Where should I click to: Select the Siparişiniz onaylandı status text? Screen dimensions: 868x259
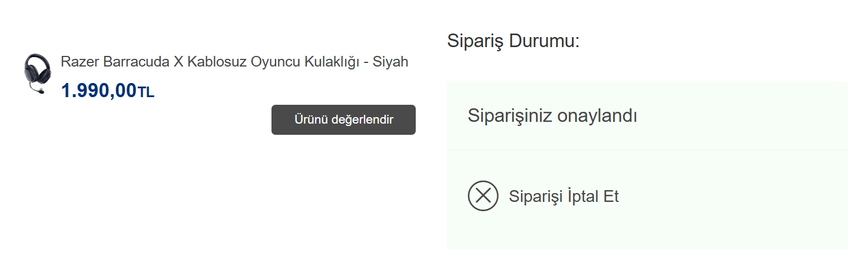552,116
